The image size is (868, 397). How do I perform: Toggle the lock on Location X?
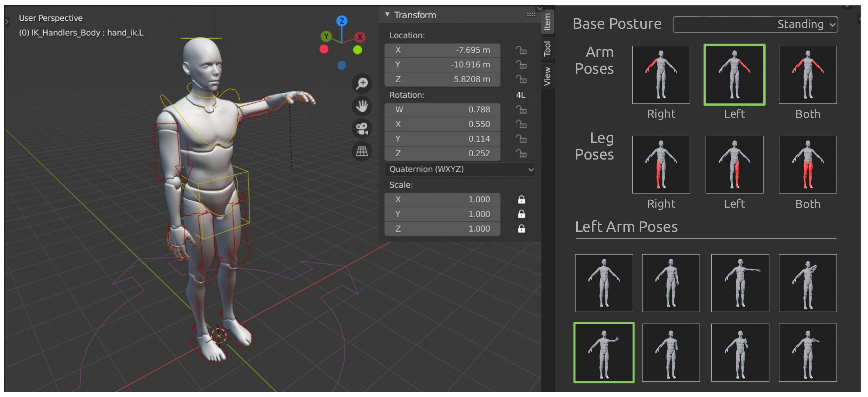click(x=521, y=50)
